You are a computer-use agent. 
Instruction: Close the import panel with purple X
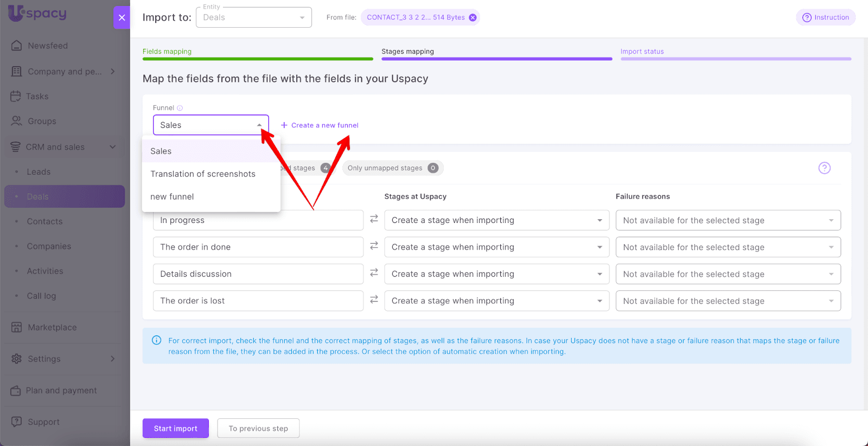tap(122, 17)
